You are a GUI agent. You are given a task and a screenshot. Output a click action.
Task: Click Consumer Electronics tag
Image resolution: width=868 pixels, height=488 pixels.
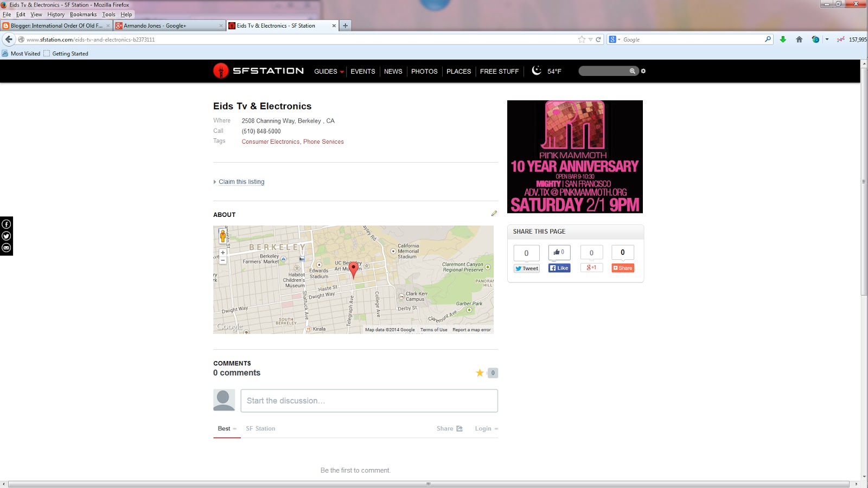tap(271, 142)
